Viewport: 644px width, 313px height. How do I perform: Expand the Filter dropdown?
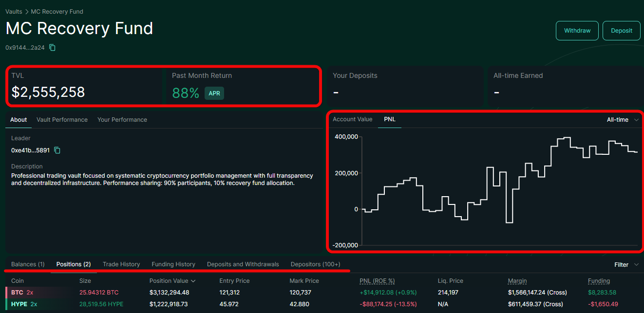coord(626,265)
